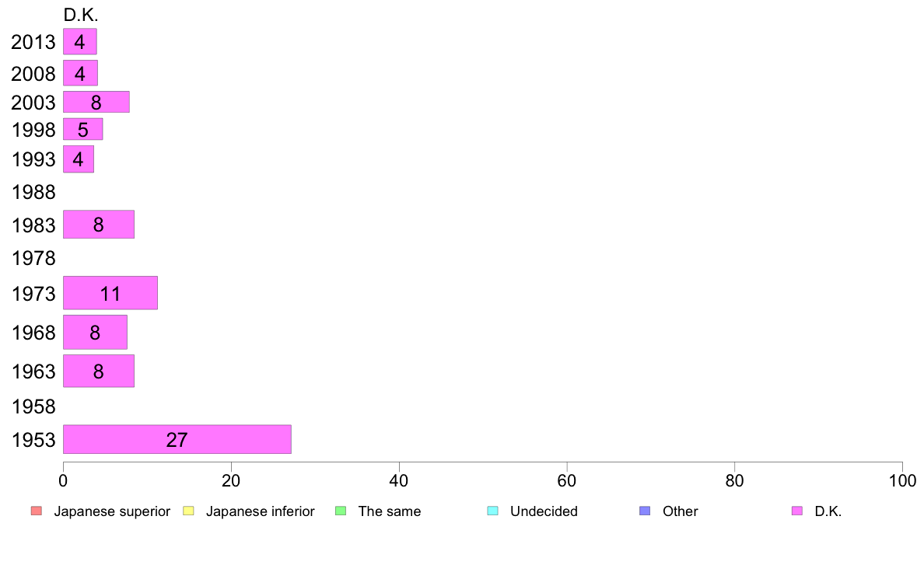Click the 1973 bar labeled 11
This screenshot has height=572, width=924.
tap(110, 293)
